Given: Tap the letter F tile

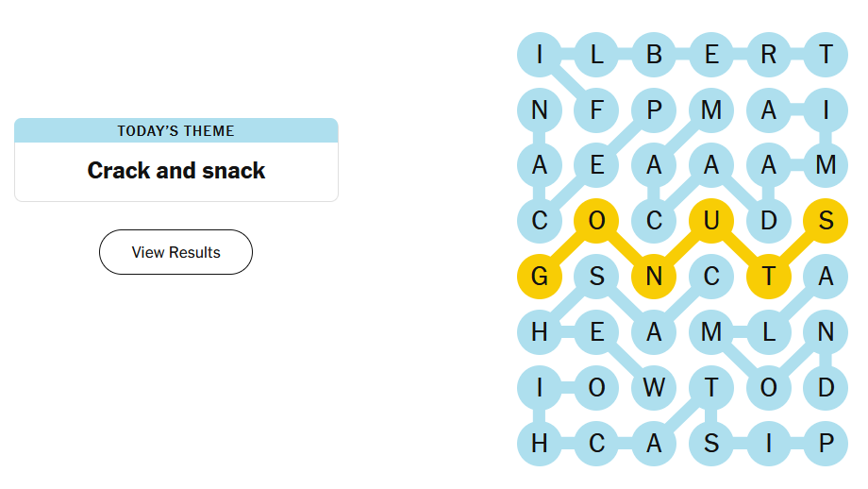Looking at the screenshot, I should 596,110.
